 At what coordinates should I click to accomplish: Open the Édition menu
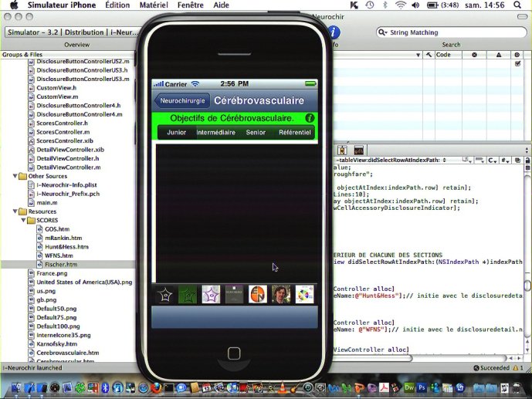pyautogui.click(x=117, y=5)
